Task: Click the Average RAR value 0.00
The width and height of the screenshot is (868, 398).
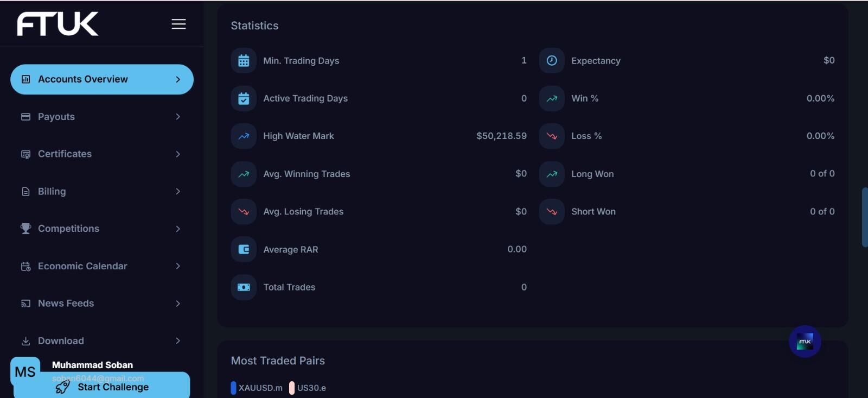Action: [517, 249]
